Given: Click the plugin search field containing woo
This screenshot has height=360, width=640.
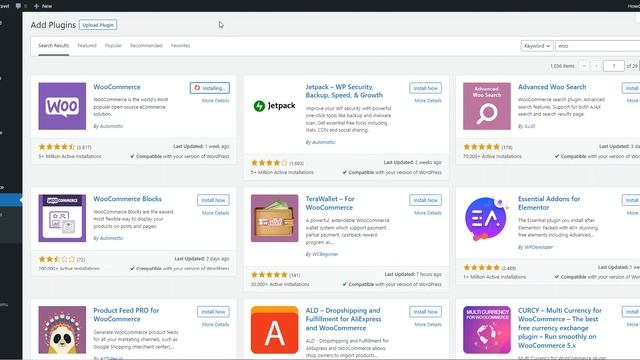Looking at the screenshot, I should pos(598,46).
